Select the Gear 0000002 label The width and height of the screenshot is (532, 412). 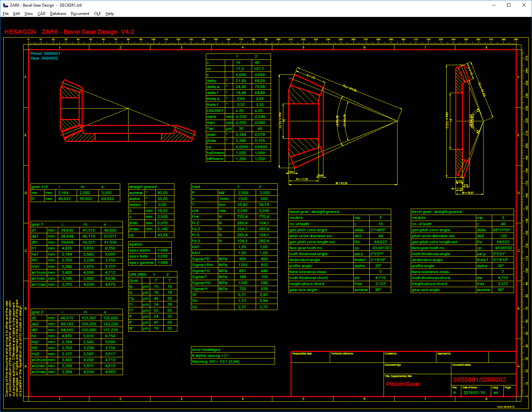point(44,58)
